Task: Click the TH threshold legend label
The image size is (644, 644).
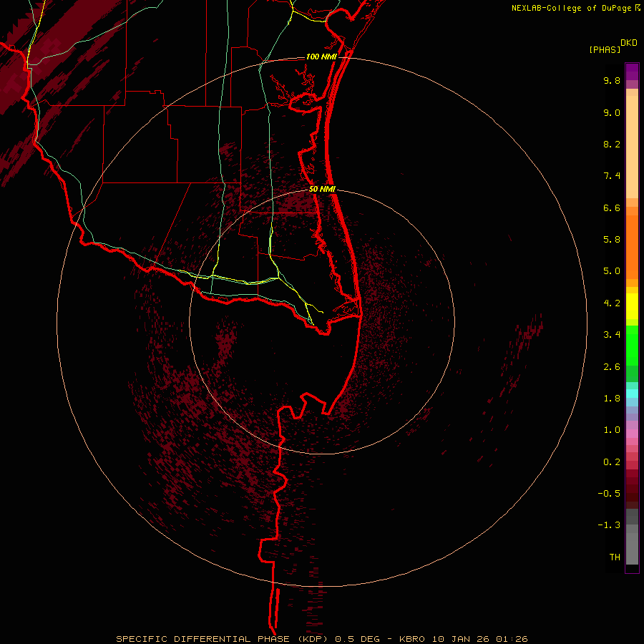Action: tap(615, 557)
